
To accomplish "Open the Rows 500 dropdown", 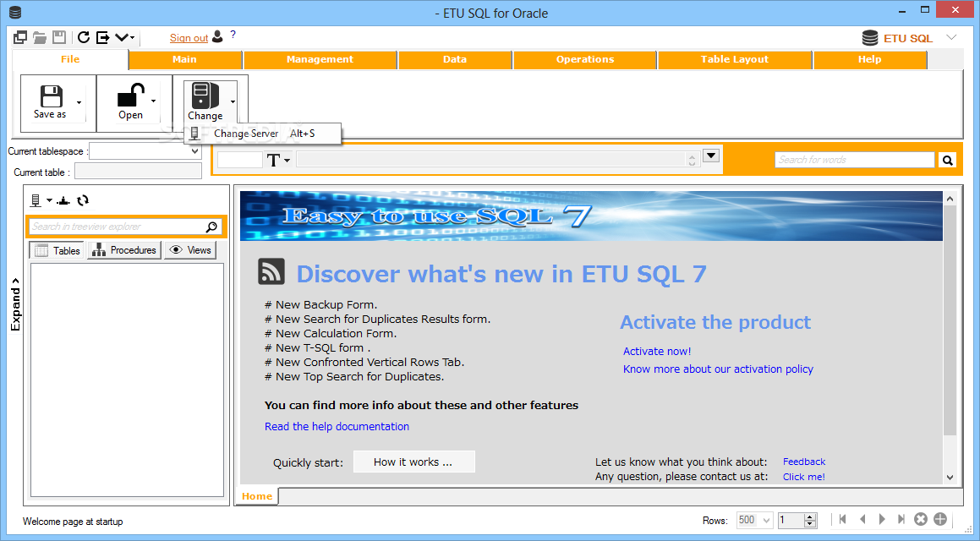I will tap(754, 520).
